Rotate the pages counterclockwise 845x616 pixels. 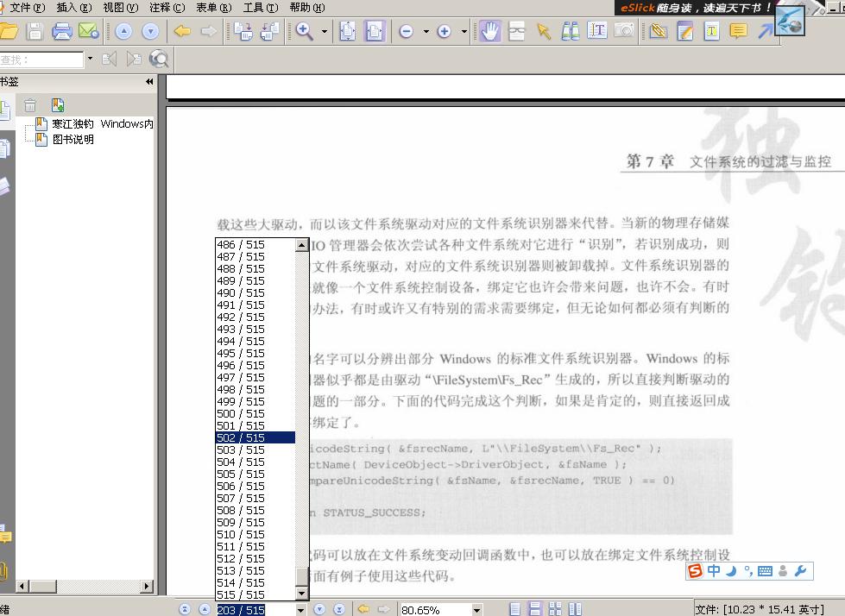(269, 31)
